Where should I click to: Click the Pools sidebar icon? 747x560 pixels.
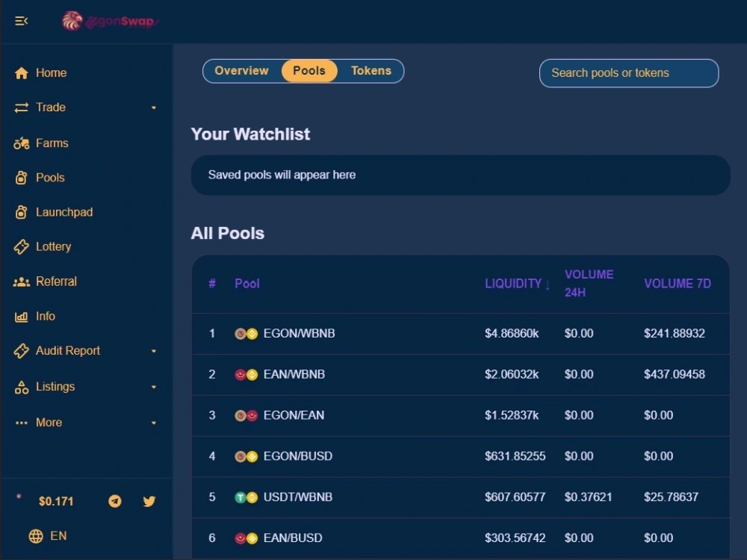[x=22, y=178]
